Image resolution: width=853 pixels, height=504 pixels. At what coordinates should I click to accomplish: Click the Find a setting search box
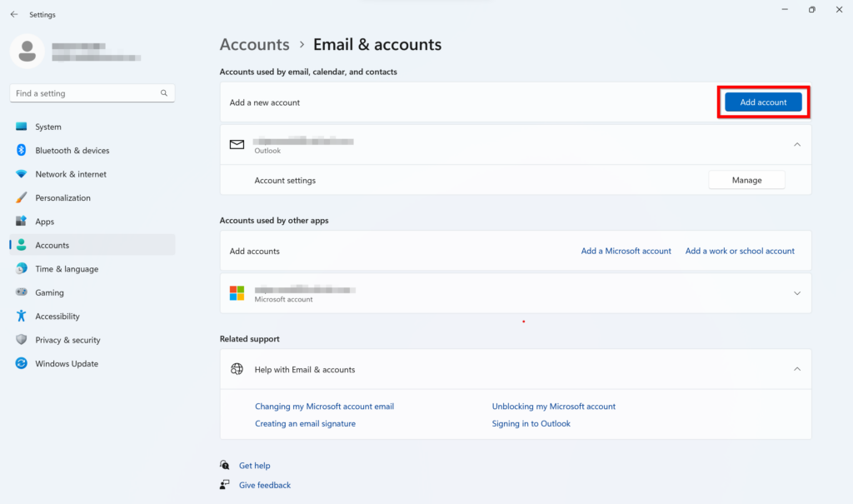[83, 93]
